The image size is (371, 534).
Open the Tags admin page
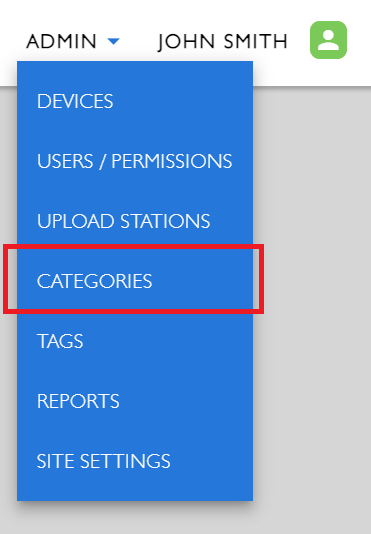(x=135, y=341)
